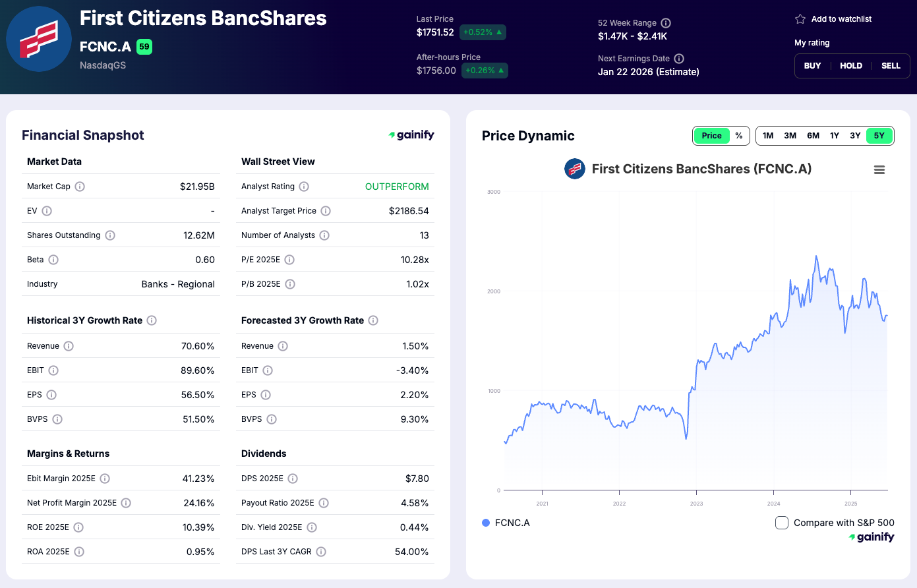Screen dimensions: 917x588
Task: Click the gainify logo in Financial Snapshot
Action: [x=411, y=134]
